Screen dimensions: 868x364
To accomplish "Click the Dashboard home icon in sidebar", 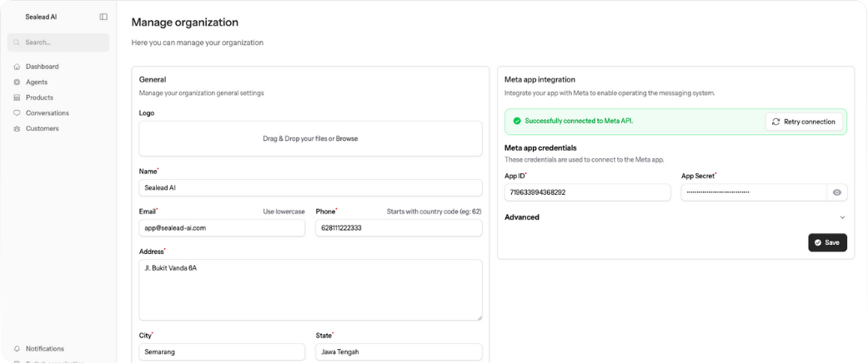I will point(17,67).
